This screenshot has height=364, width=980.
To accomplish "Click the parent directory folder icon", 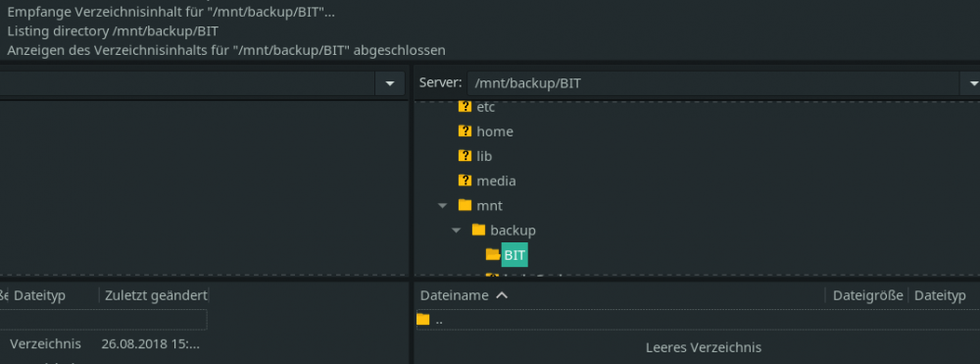I will [423, 320].
